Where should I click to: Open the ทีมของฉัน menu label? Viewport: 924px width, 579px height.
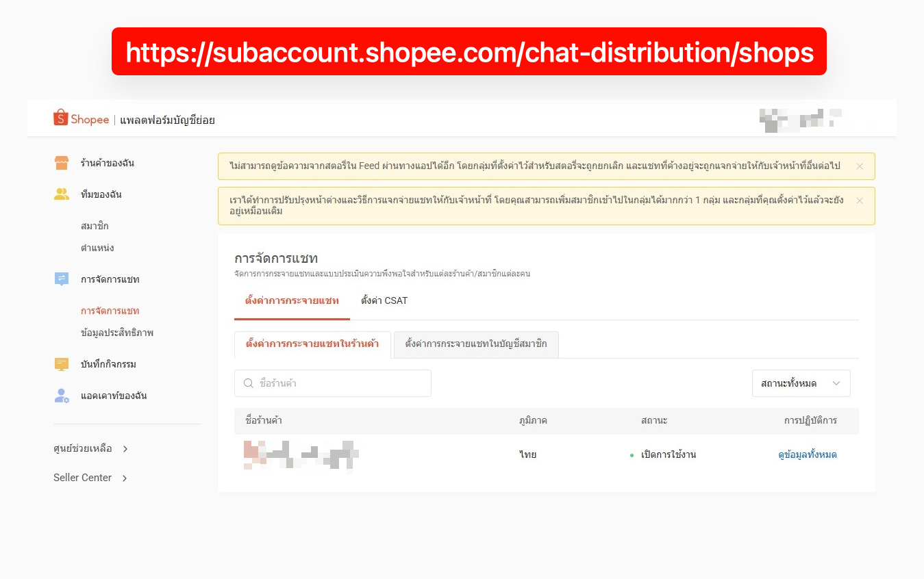click(x=101, y=194)
